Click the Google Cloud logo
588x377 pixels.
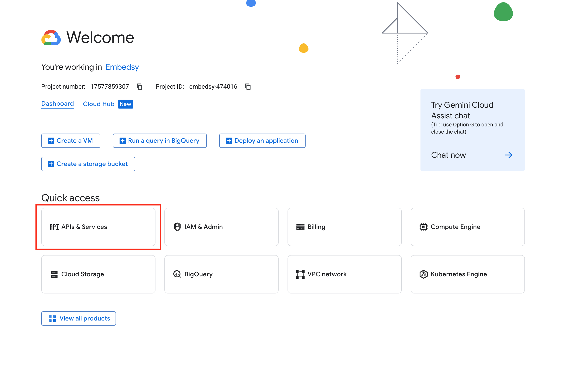51,38
